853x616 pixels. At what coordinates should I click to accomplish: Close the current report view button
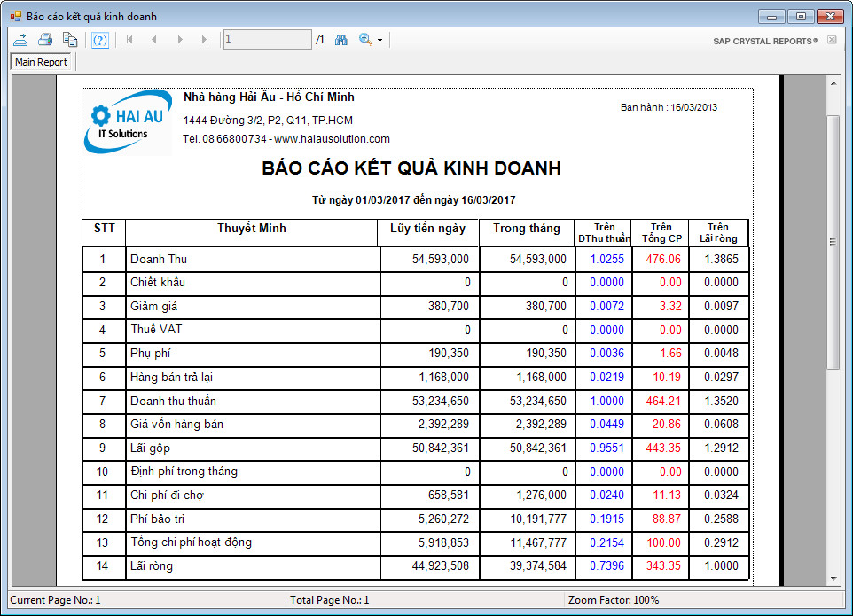pos(832,40)
